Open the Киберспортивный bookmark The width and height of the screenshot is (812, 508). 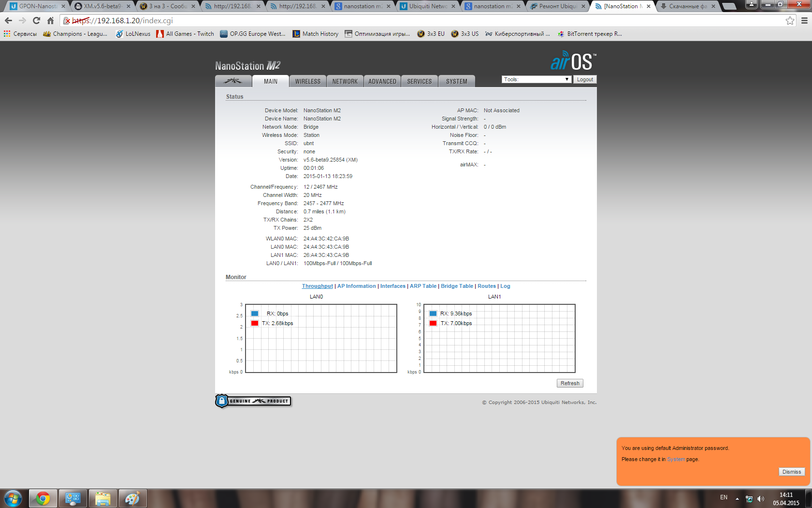click(x=518, y=34)
